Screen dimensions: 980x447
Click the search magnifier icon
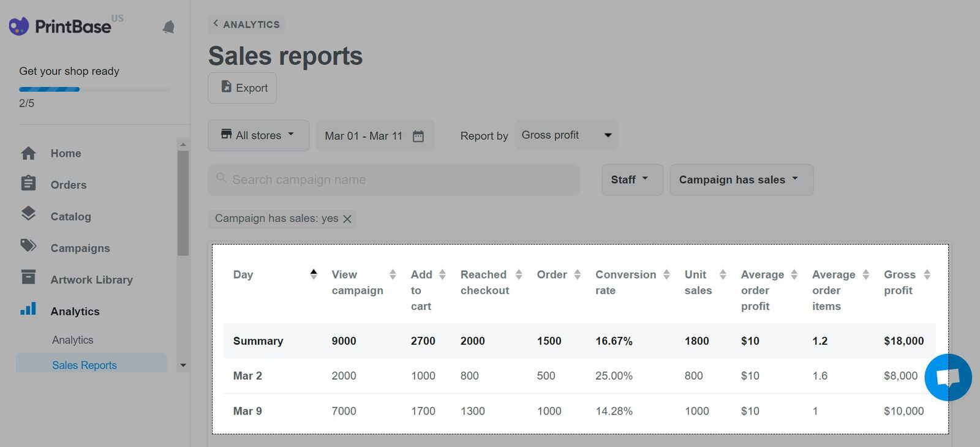pos(221,178)
